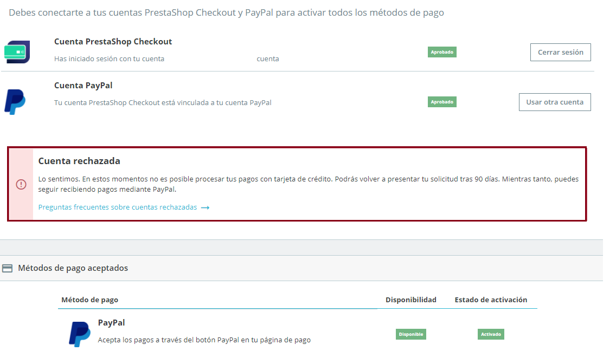Click the Usar otra cuenta button

pyautogui.click(x=555, y=102)
